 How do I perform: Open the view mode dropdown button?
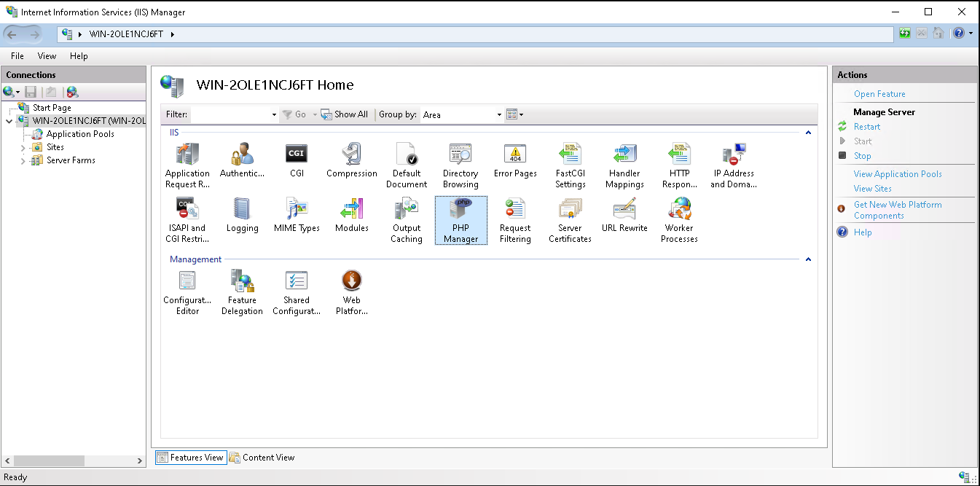pyautogui.click(x=515, y=114)
